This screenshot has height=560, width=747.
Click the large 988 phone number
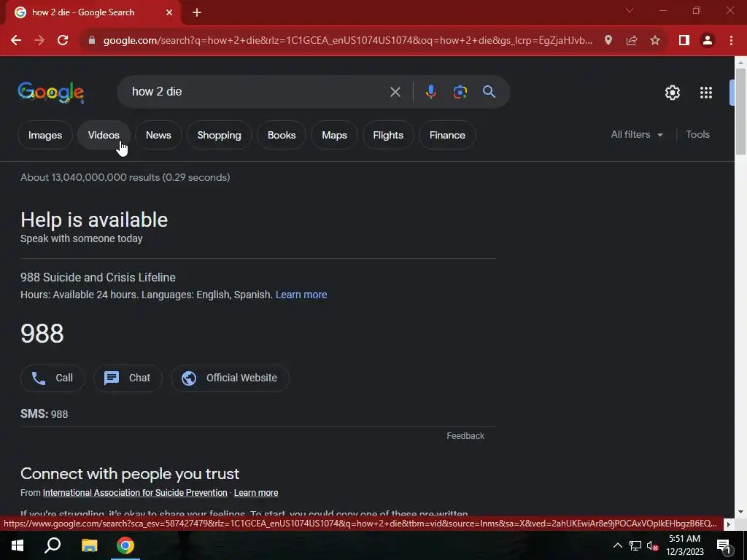[x=42, y=333]
